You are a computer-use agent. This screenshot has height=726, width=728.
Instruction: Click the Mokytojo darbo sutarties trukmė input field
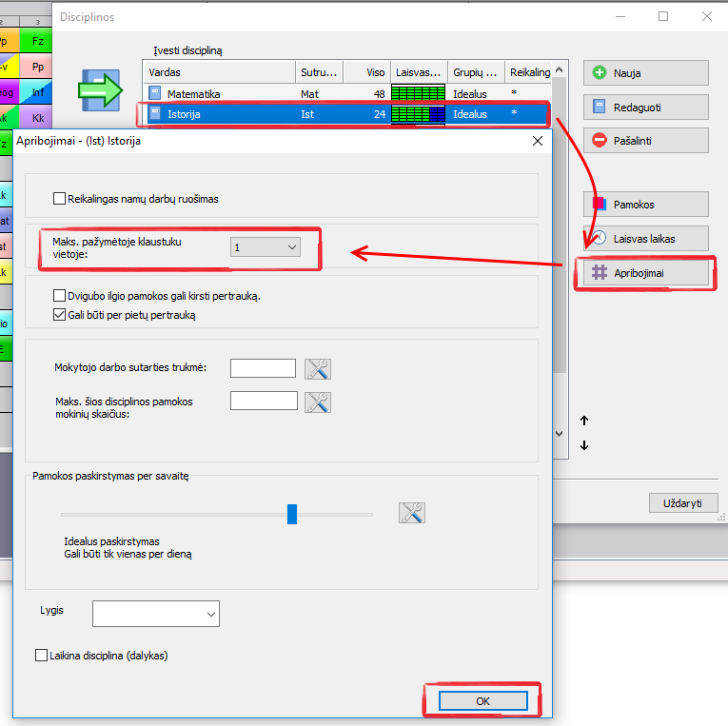(264, 368)
